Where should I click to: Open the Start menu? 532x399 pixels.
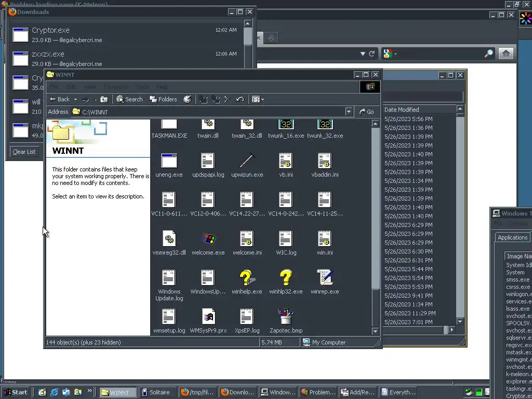16,392
